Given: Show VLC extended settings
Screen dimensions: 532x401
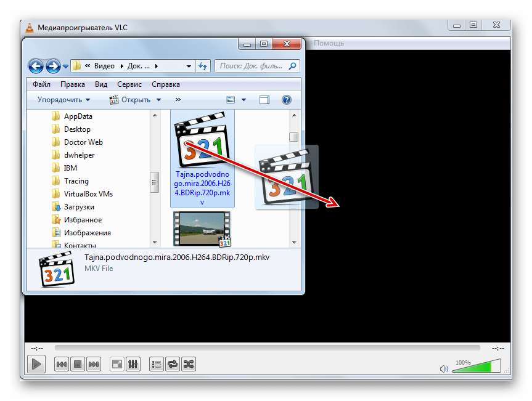Looking at the screenshot, I should (133, 365).
